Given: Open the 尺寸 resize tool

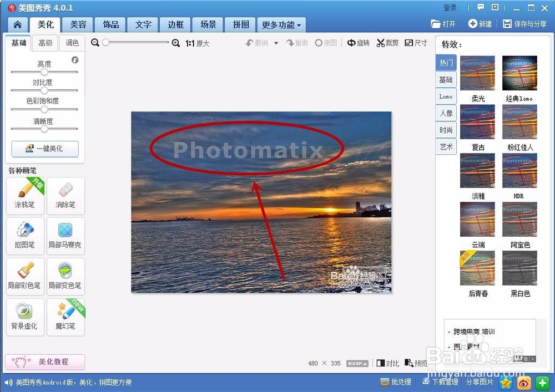Looking at the screenshot, I should tap(416, 43).
